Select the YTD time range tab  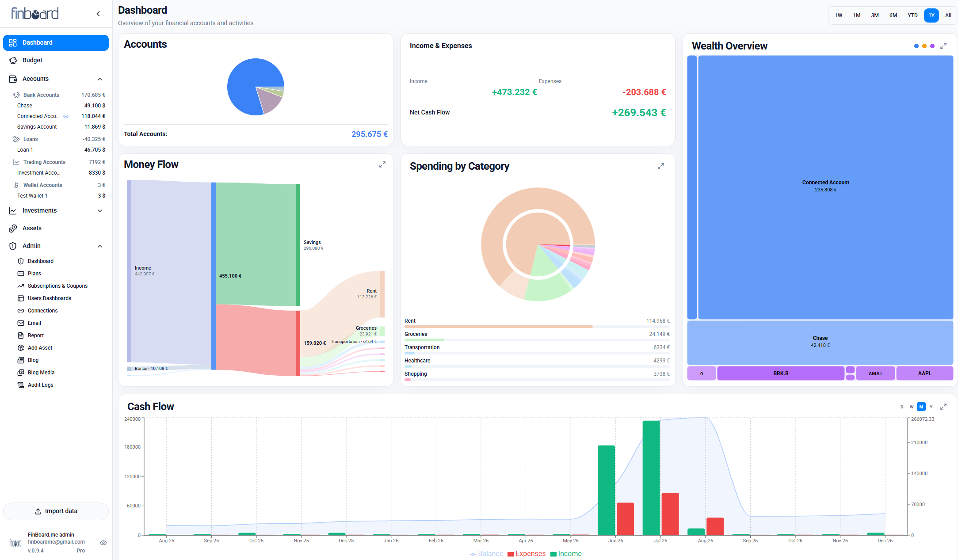pos(912,15)
